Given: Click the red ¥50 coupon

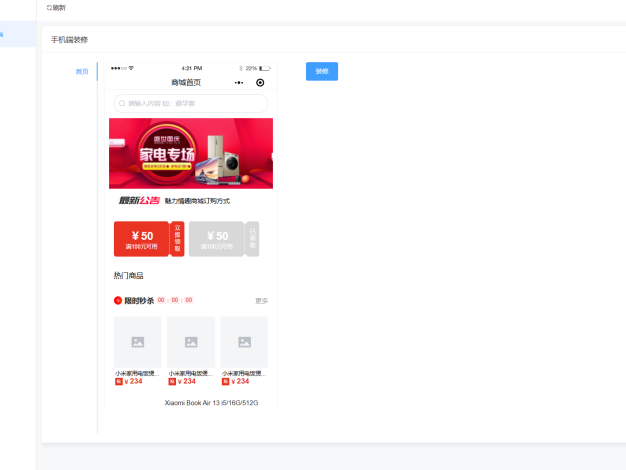Looking at the screenshot, I should [142, 239].
